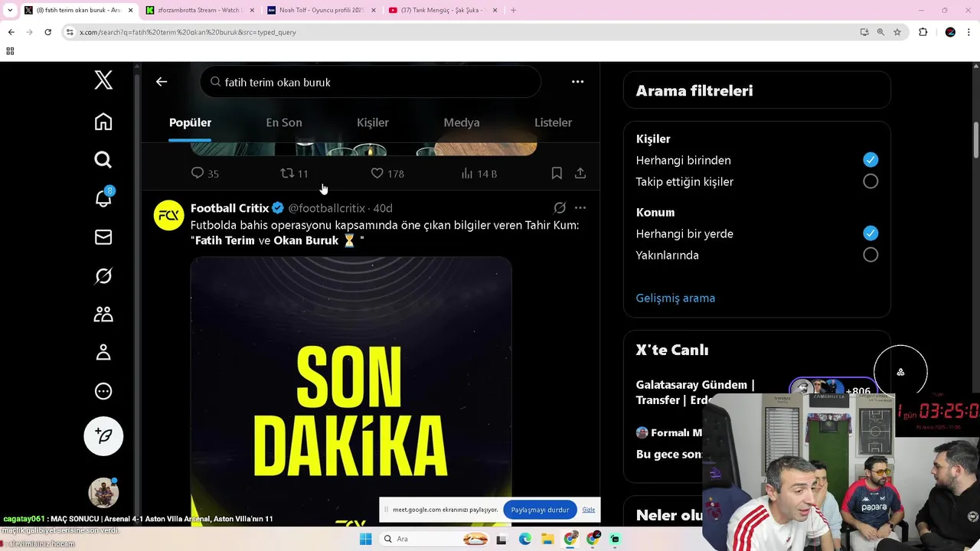Screen dimensions: 980x551
Task: Switch to Popüler tab
Action: click(x=190, y=122)
